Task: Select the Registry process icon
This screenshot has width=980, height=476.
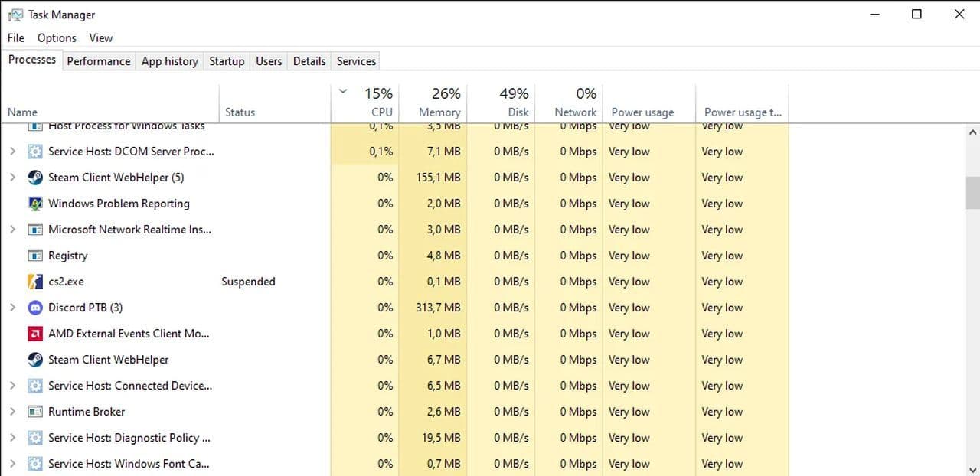Action: [35, 256]
